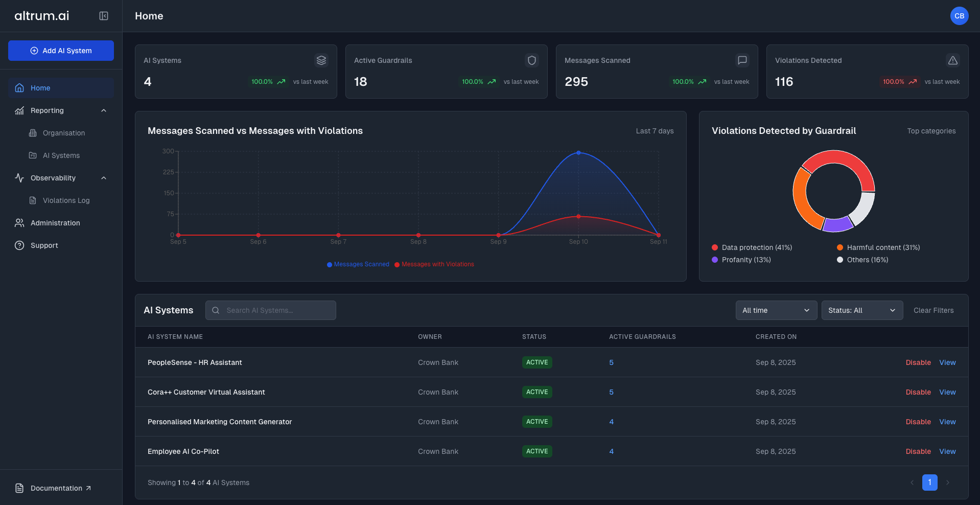Go to the Organisation reporting page
980x505 pixels.
click(x=64, y=133)
